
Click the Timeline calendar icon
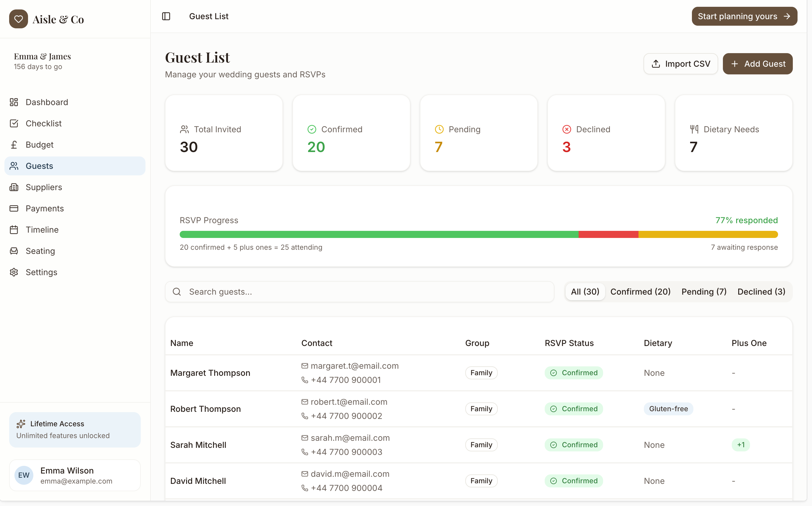point(14,230)
